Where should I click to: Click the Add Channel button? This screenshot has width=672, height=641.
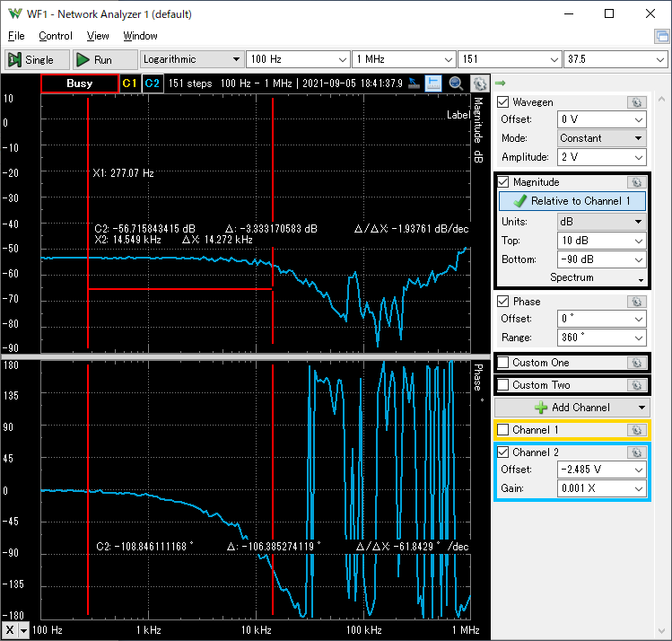572,408
